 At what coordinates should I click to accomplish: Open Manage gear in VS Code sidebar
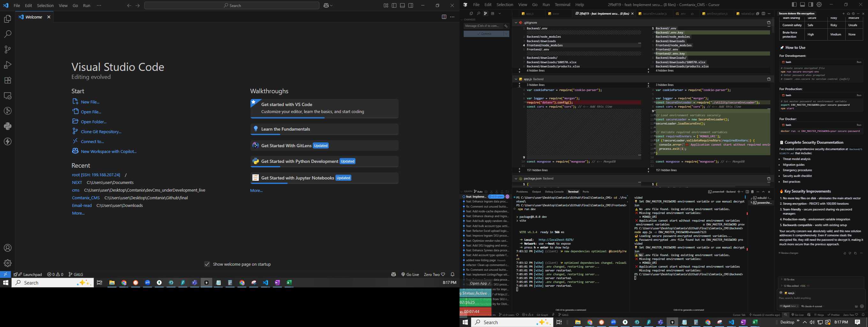(7, 263)
